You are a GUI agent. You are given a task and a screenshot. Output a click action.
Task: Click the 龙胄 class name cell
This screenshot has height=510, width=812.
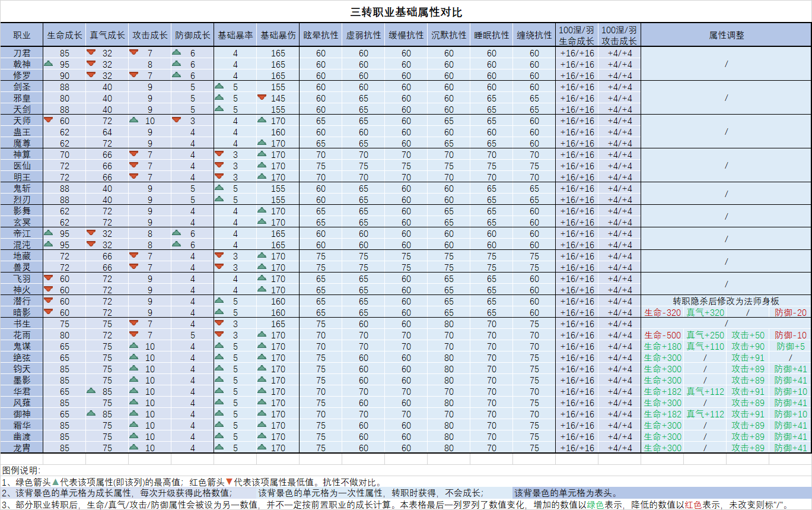coord(22,448)
